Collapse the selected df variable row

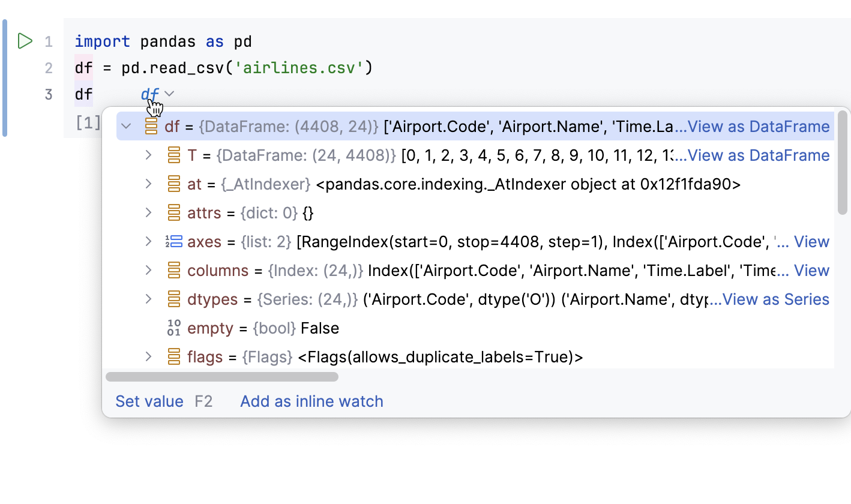tap(126, 126)
